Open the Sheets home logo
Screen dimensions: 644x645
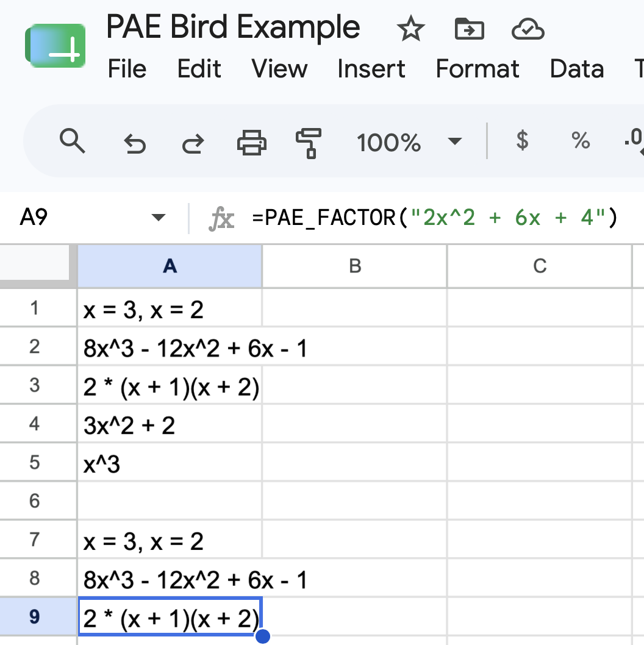click(x=55, y=46)
